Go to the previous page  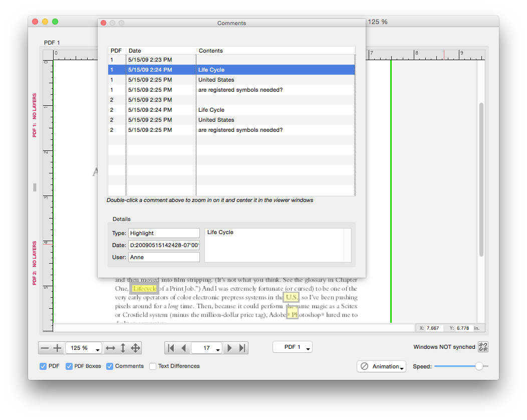183,348
